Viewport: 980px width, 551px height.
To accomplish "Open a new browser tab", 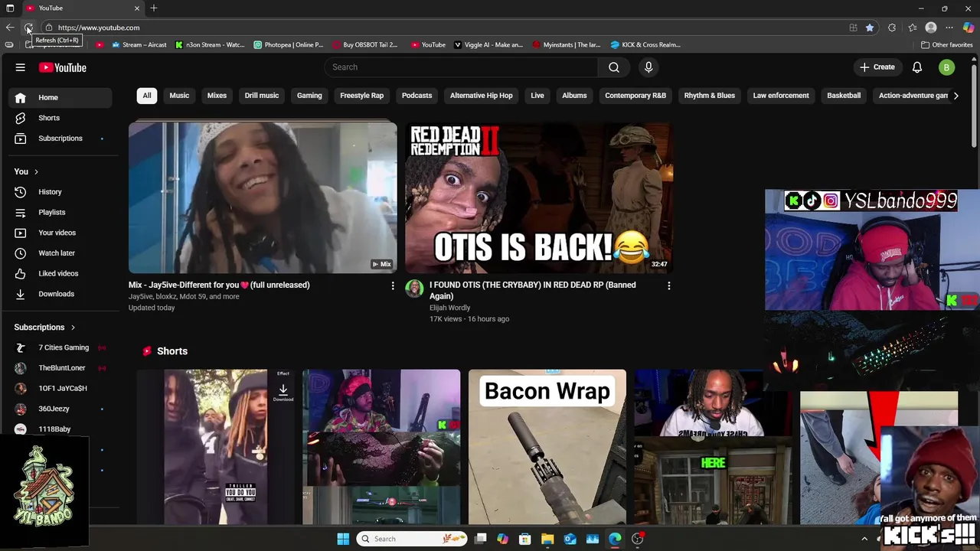I will pyautogui.click(x=154, y=8).
